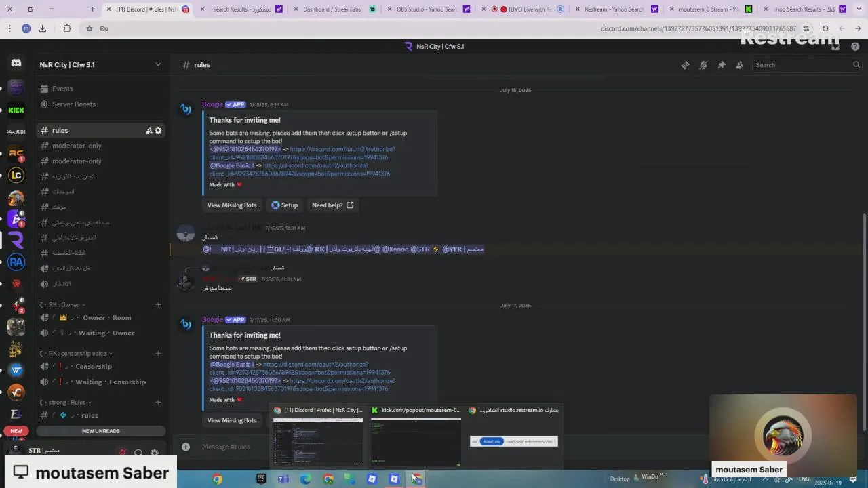Image resolution: width=868 pixels, height=488 pixels.
Task: Focus the Message #rules input box
Action: 434,447
